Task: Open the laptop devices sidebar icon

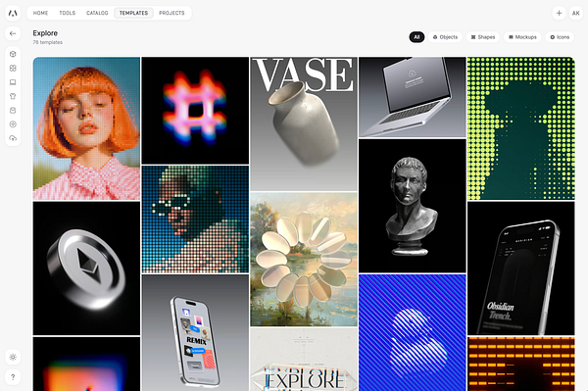Action: click(x=13, y=82)
